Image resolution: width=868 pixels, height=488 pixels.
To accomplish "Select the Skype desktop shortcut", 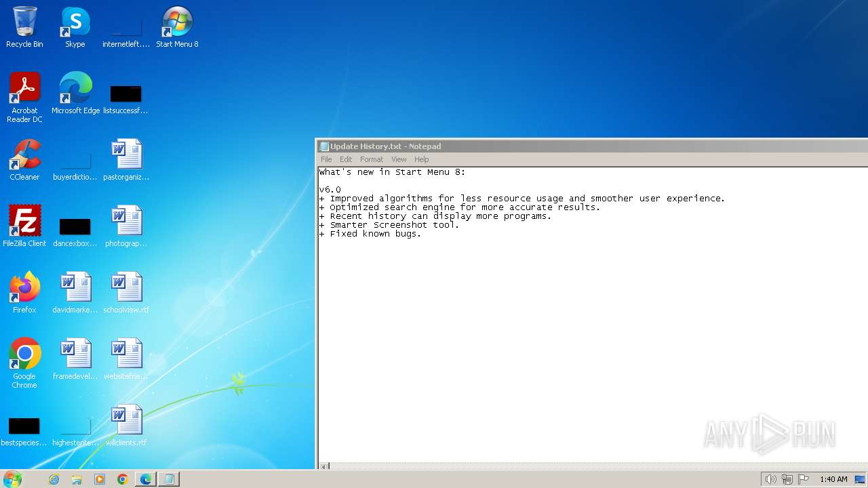I will [x=75, y=27].
